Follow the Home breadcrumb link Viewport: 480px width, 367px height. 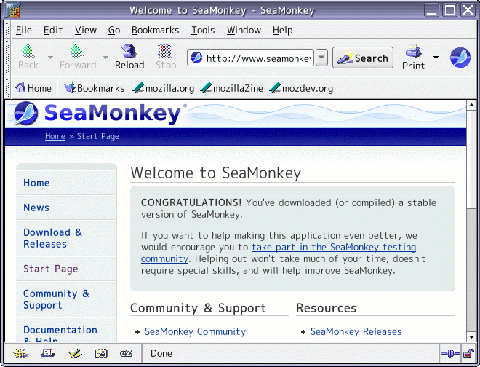55,136
